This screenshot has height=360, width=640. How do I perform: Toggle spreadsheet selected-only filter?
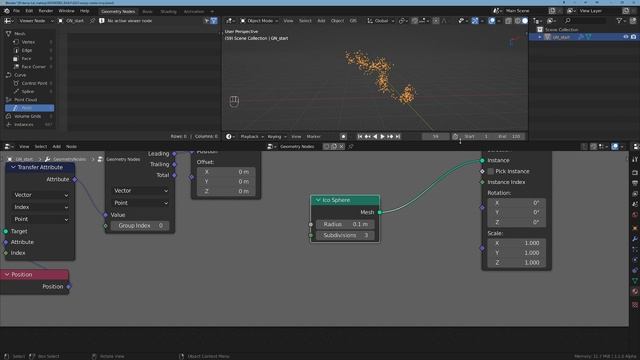(x=206, y=20)
